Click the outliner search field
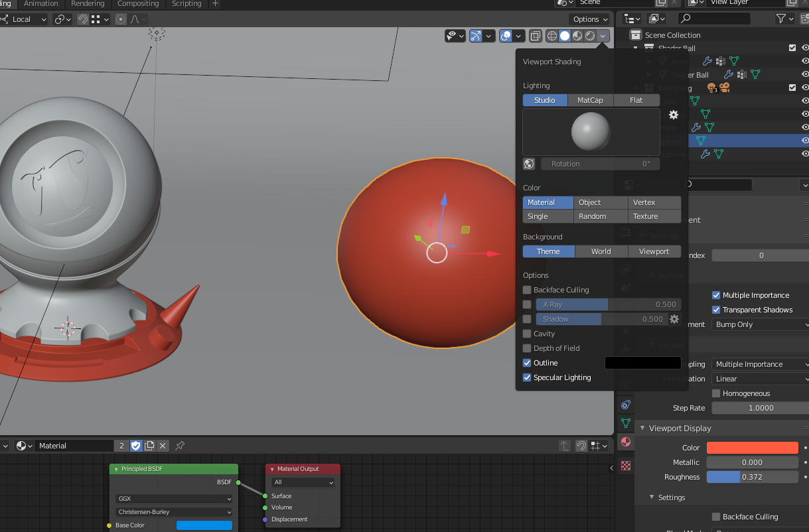This screenshot has height=532, width=809. point(715,19)
